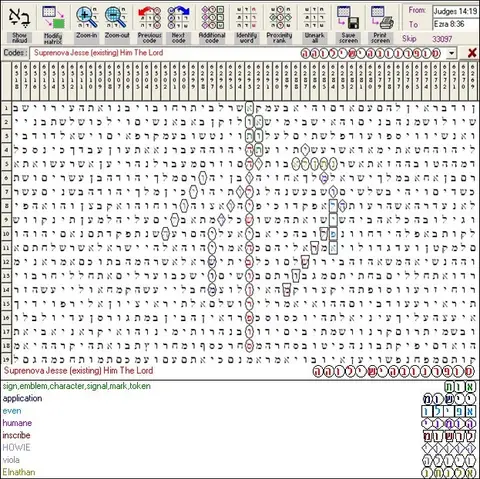The image size is (480, 479).
Task: Select the Identify word icon
Action: point(246,17)
